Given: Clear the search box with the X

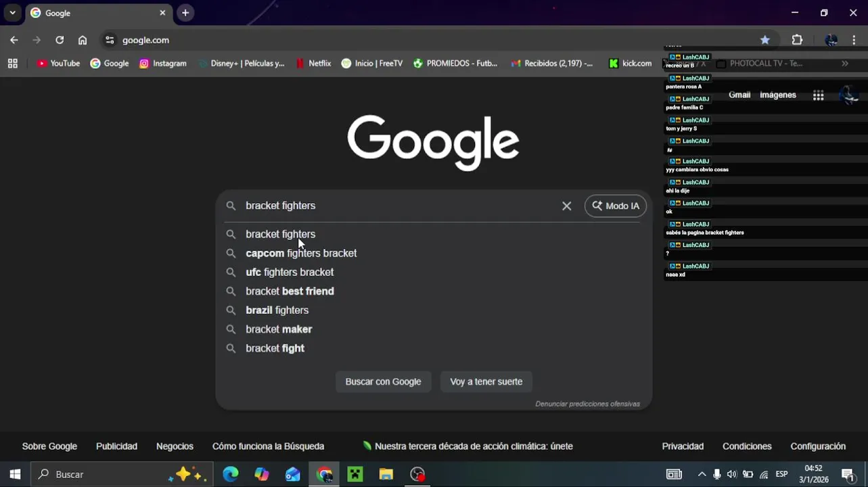Looking at the screenshot, I should tap(567, 206).
